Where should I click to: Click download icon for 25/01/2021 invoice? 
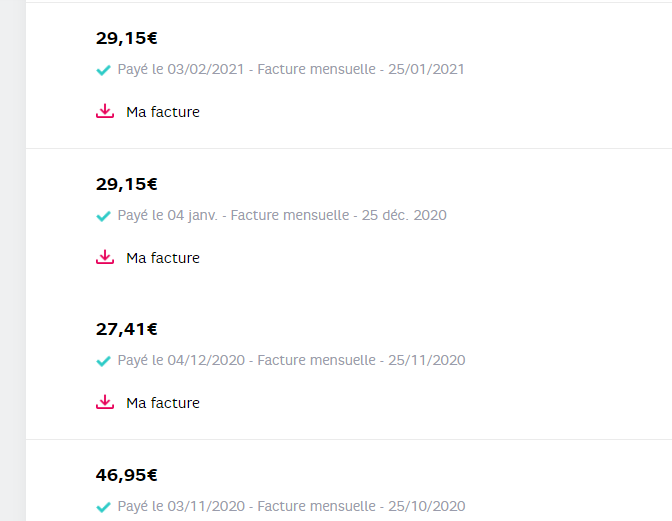point(105,112)
